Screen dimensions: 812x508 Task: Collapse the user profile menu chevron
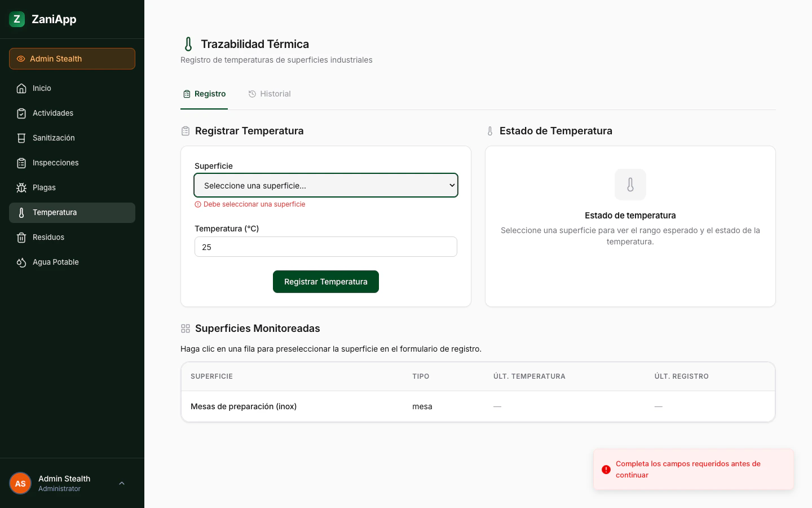click(122, 483)
